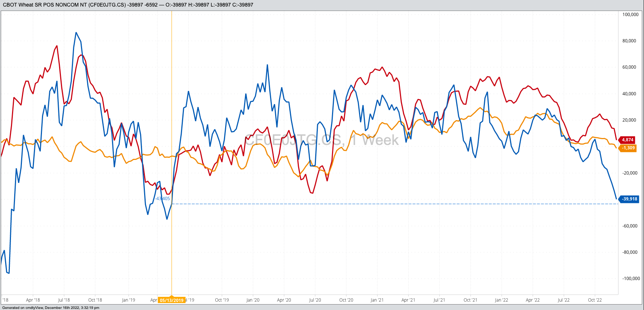This screenshot has width=644, height=310.
Task: Click the Oct '21 x-axis label
Action: (470, 300)
